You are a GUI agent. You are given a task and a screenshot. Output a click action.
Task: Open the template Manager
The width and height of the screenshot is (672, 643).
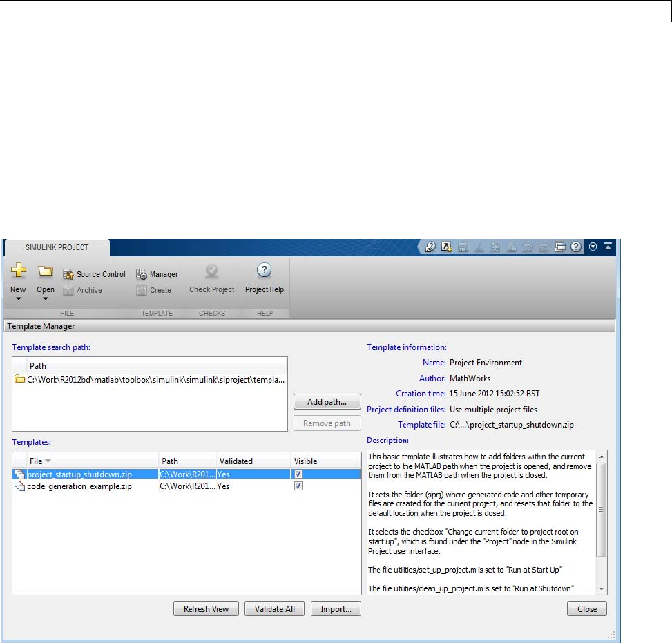(x=157, y=274)
